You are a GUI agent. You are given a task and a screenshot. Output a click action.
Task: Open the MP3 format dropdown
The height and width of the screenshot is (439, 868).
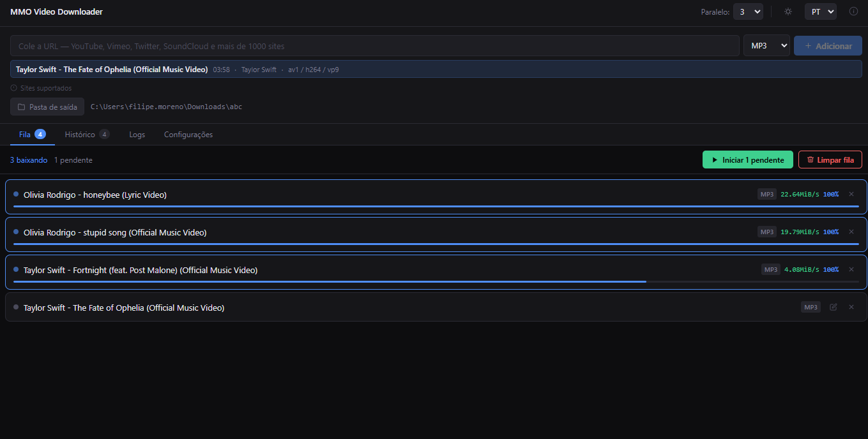pyautogui.click(x=766, y=45)
